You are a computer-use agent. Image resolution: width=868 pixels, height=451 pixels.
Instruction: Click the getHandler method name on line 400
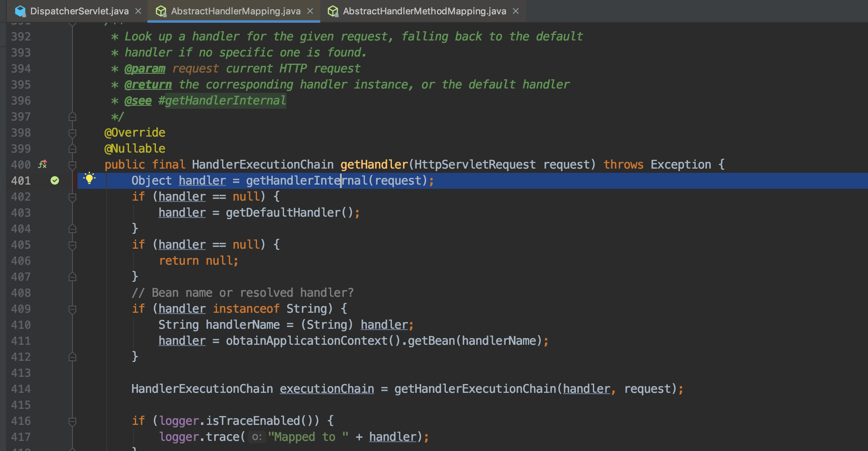374,164
